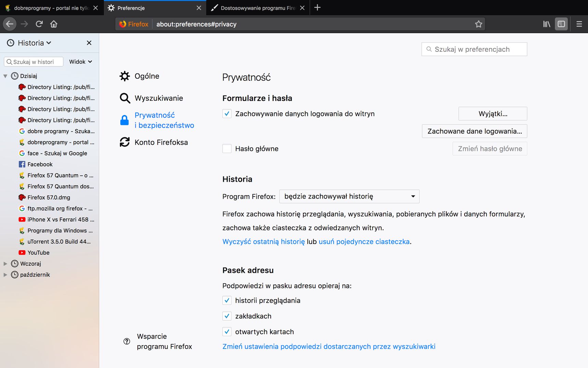Viewport: 588px width, 368px height.
Task: Click the about:preferences#privacy address bar
Action: (300, 24)
